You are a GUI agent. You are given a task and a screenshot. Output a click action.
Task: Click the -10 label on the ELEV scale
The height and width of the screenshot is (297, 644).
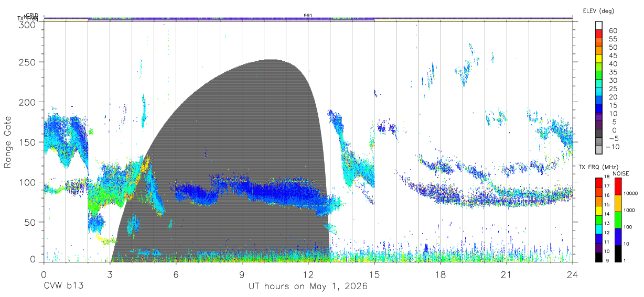pyautogui.click(x=613, y=147)
